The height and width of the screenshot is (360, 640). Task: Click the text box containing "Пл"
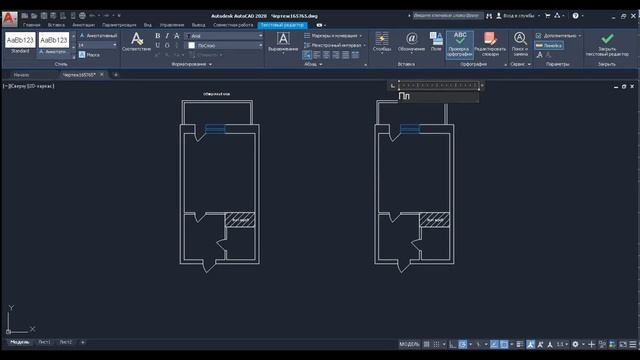(x=438, y=96)
